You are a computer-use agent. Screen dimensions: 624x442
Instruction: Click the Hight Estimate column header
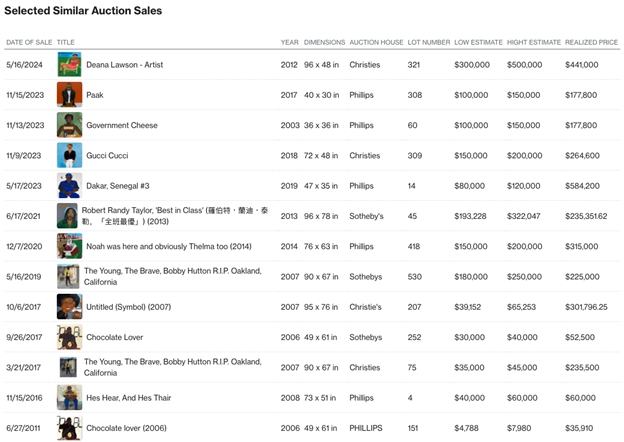tap(533, 43)
